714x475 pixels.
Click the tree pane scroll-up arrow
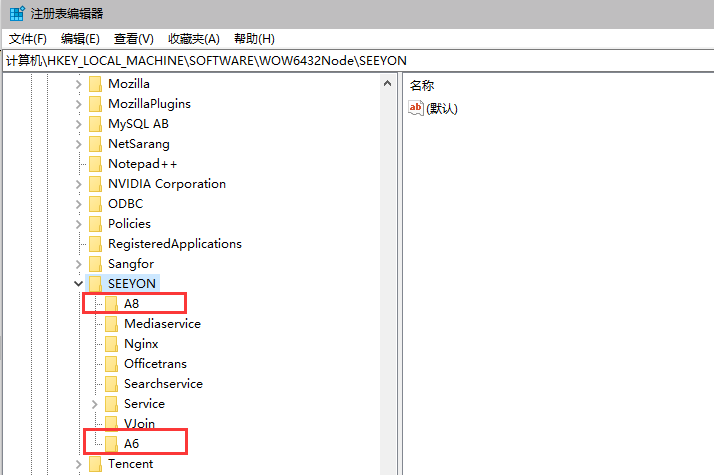(x=388, y=83)
